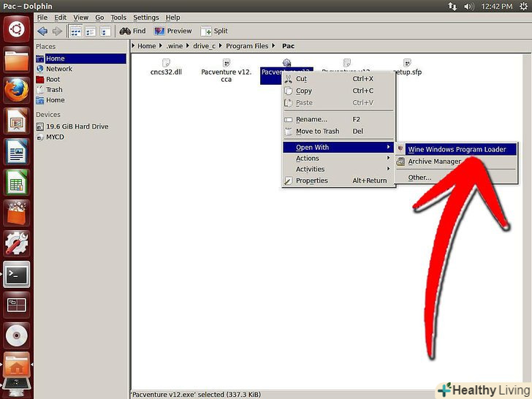This screenshot has width=532, height=399.
Task: Expand arrow after .wine breadcrumb
Action: tap(187, 45)
